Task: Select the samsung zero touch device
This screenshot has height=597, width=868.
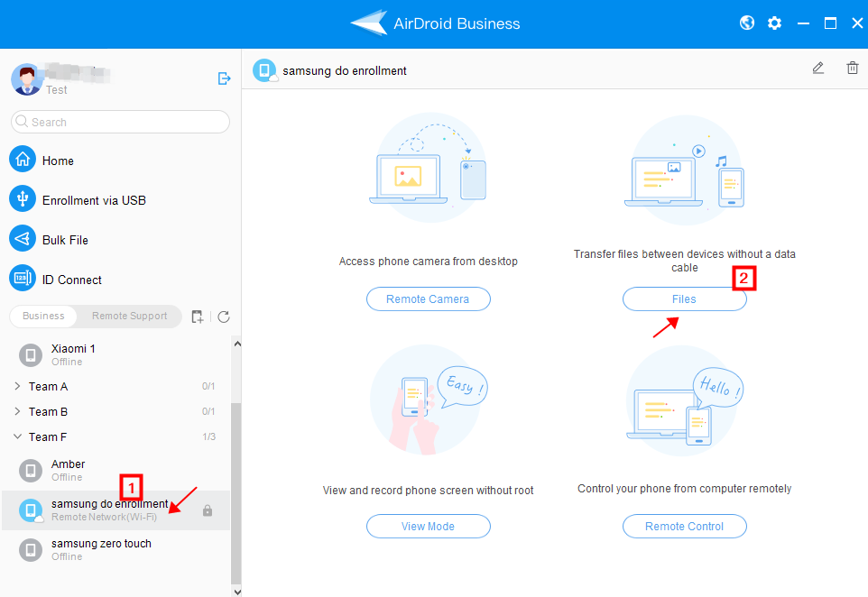Action: 101,549
